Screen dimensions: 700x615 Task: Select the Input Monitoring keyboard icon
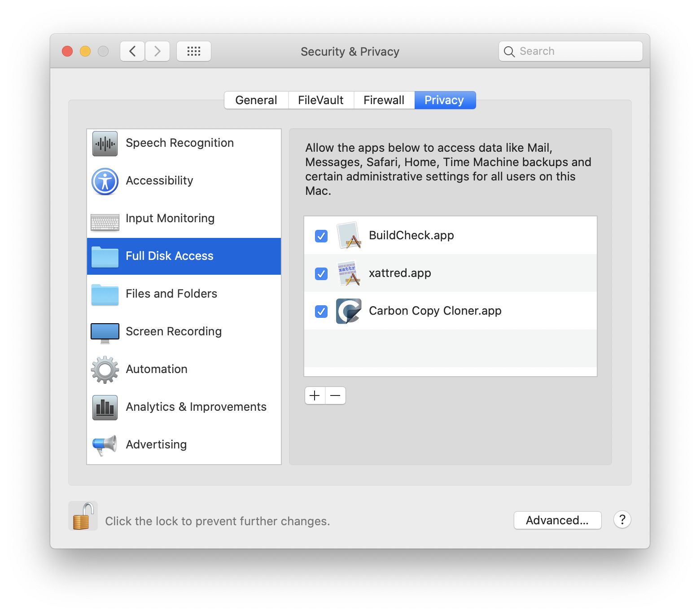point(105,222)
